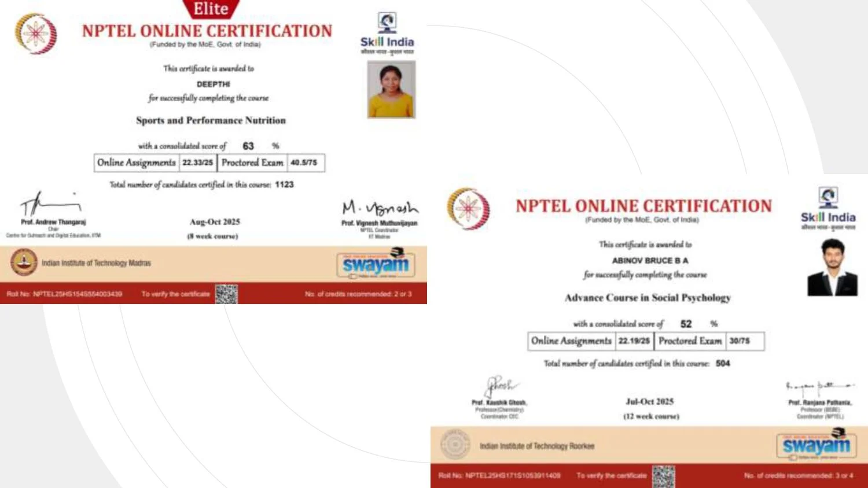Click the consolidated score 52
The width and height of the screenshot is (868, 488).
686,324
